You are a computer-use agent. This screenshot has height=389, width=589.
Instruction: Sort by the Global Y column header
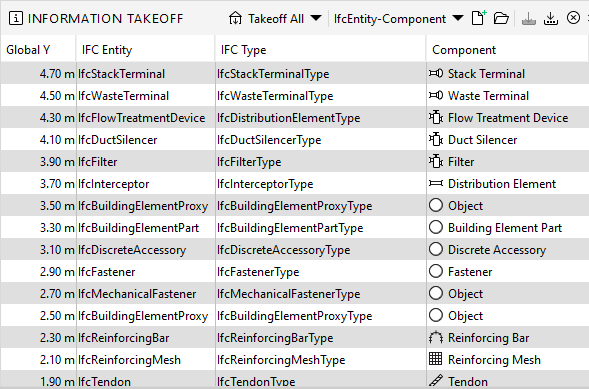point(38,50)
